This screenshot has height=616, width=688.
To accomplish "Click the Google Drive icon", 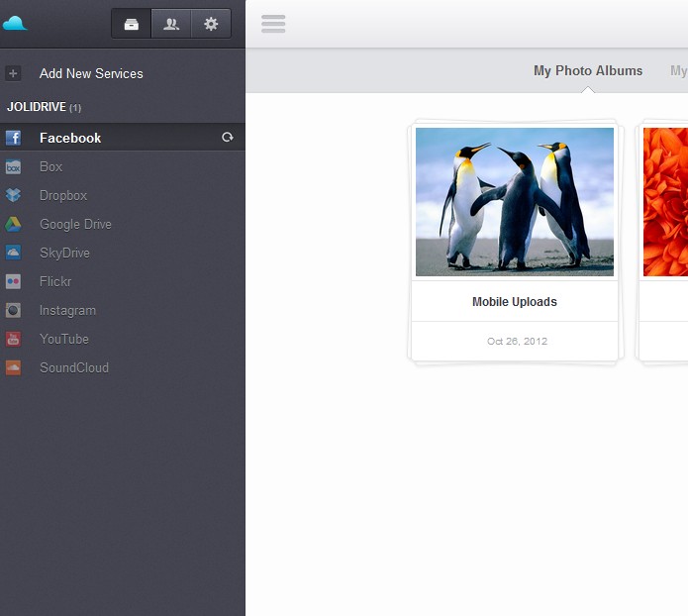I will (x=13, y=225).
